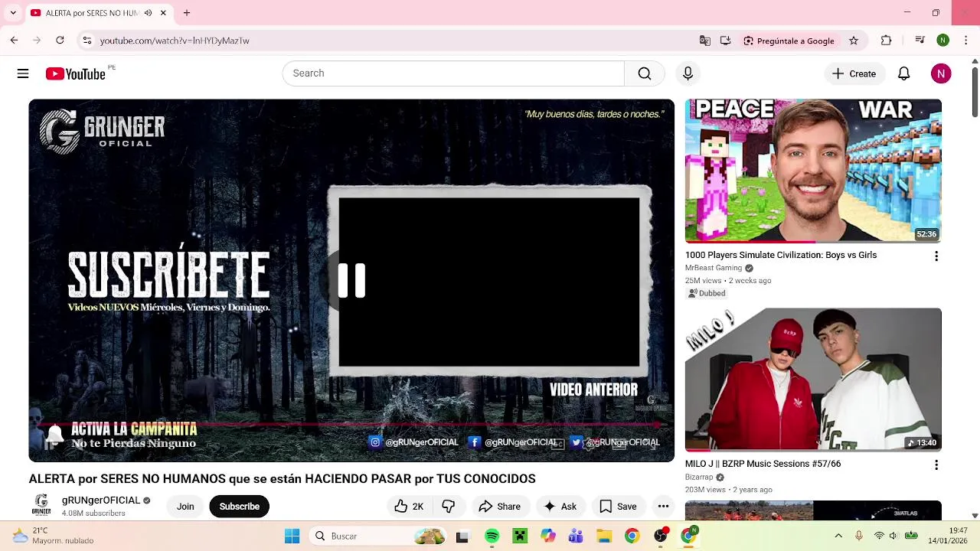Open the YouTube hamburger guide menu
The width and height of the screenshot is (980, 551).
tap(23, 73)
